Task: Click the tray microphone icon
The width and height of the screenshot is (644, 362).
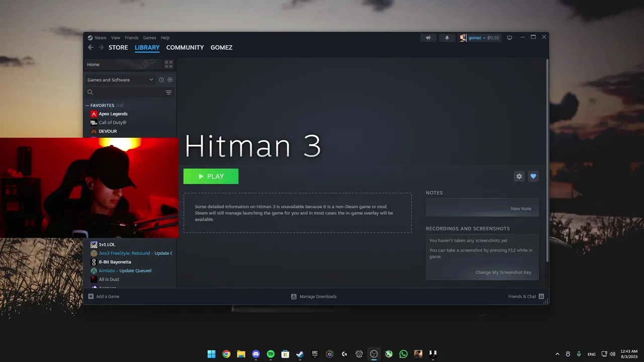Action: click(x=579, y=354)
